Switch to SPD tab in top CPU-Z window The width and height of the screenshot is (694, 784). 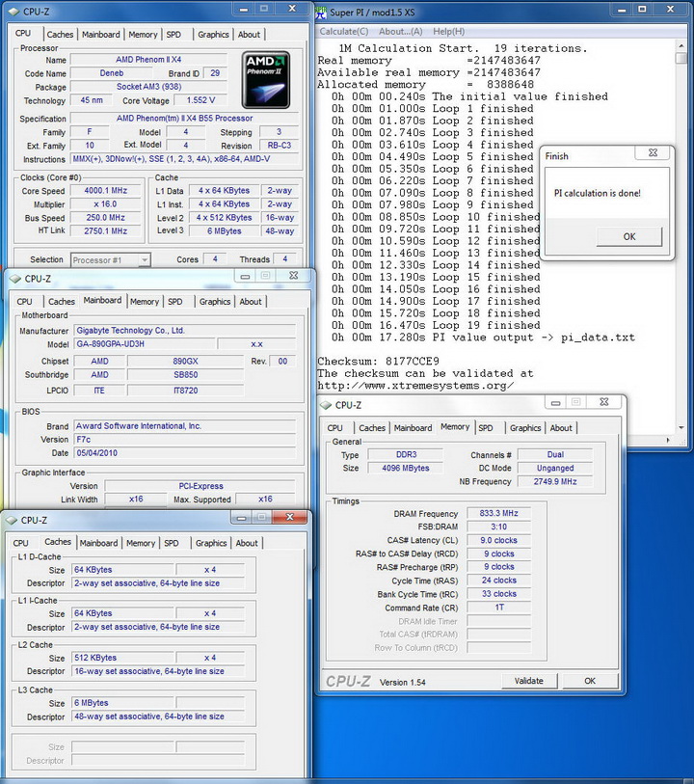coord(173,35)
